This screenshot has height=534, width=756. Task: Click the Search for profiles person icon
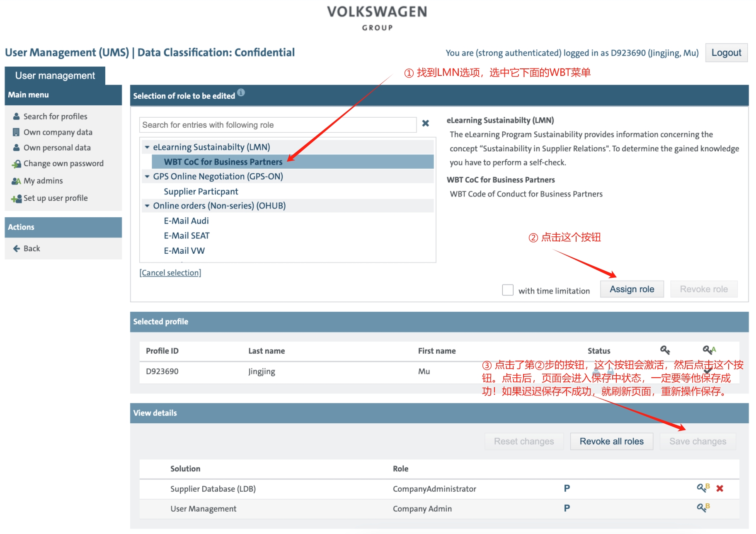pyautogui.click(x=16, y=116)
